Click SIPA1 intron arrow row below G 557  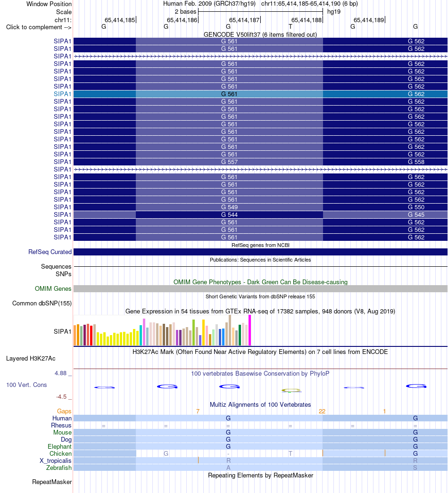click(260, 170)
